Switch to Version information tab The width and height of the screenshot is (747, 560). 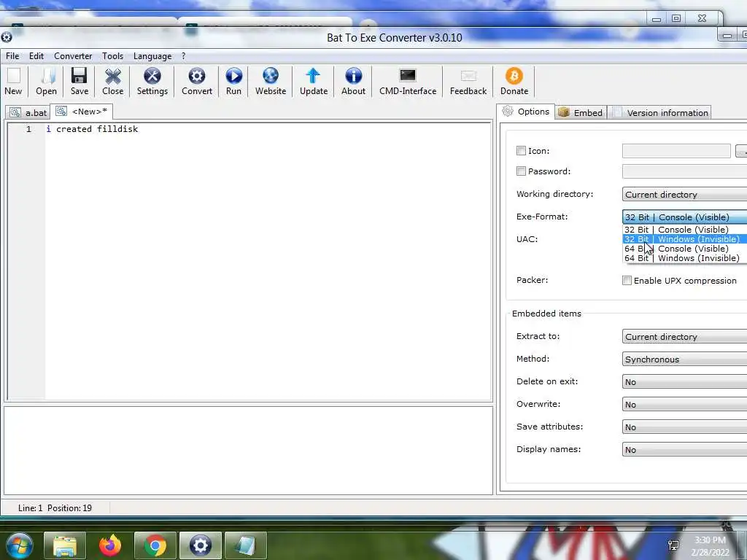(x=659, y=112)
